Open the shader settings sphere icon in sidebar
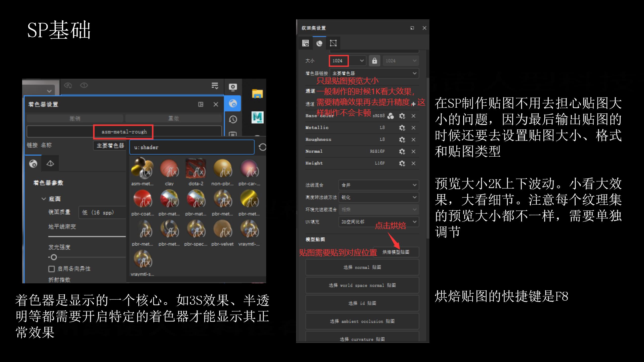644x362 pixels. (233, 103)
